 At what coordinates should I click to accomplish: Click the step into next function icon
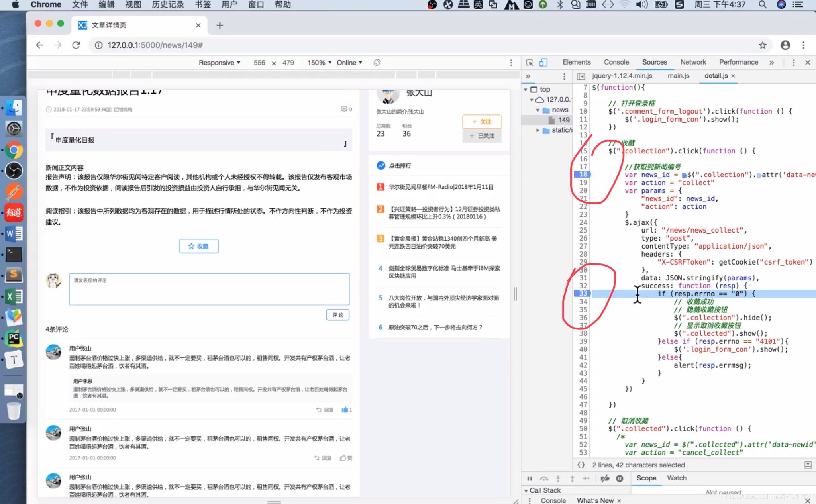point(558,478)
